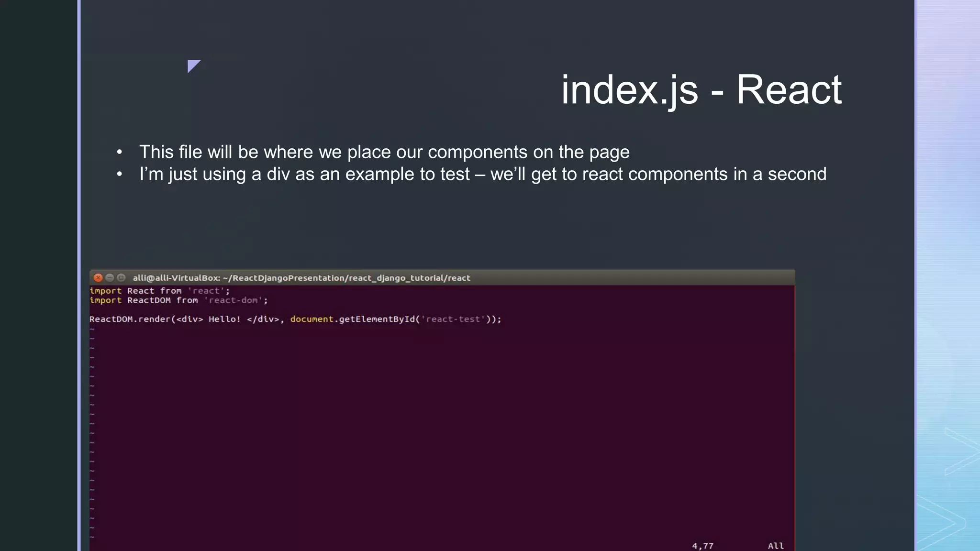Click the purple triangle accent beside title
This screenshot has height=551, width=980.
coord(192,65)
